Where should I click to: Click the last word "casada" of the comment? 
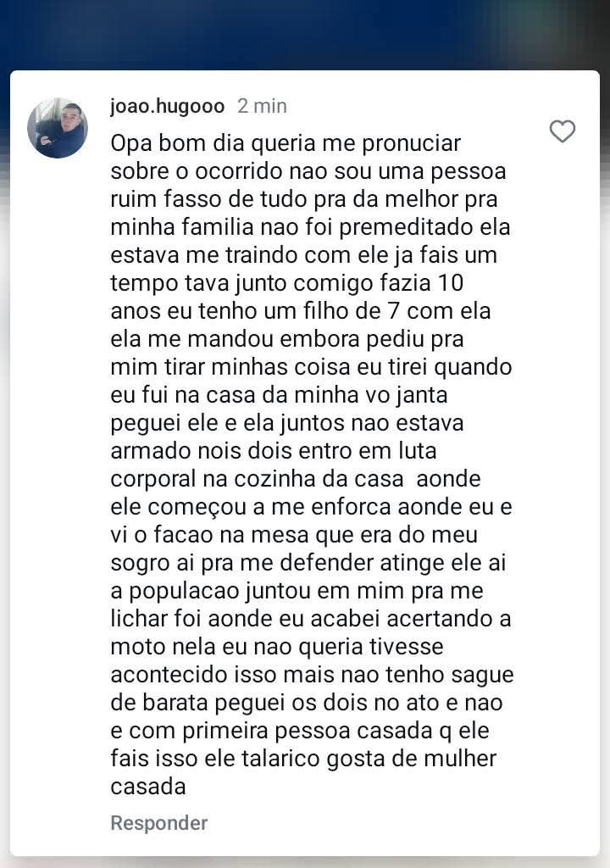click(x=148, y=786)
